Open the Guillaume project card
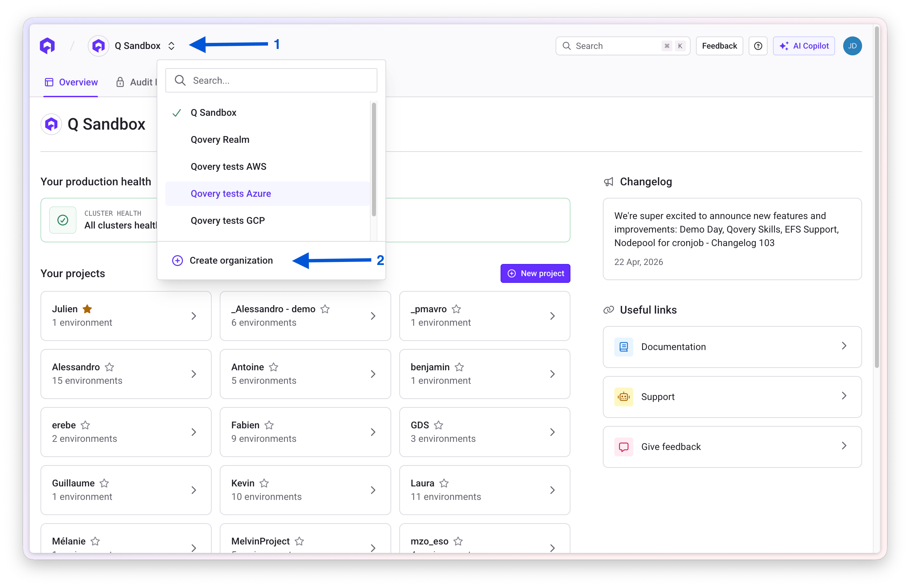 (x=126, y=490)
